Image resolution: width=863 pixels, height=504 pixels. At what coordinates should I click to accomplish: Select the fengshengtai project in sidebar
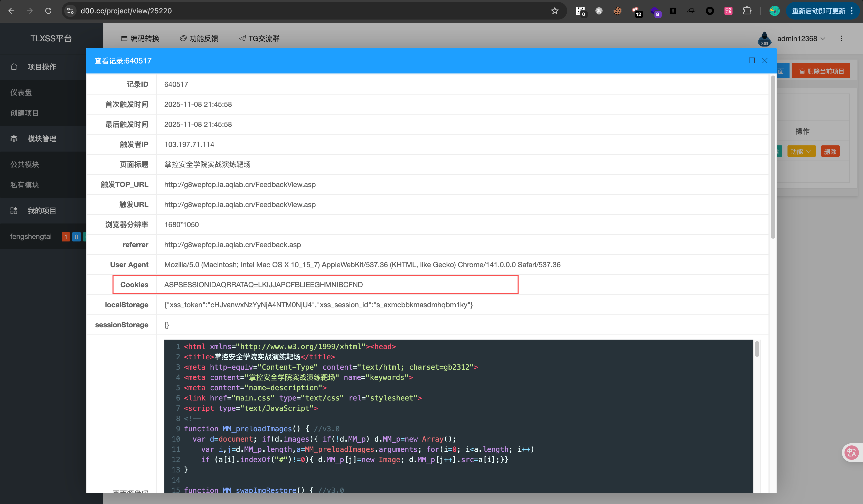click(31, 237)
